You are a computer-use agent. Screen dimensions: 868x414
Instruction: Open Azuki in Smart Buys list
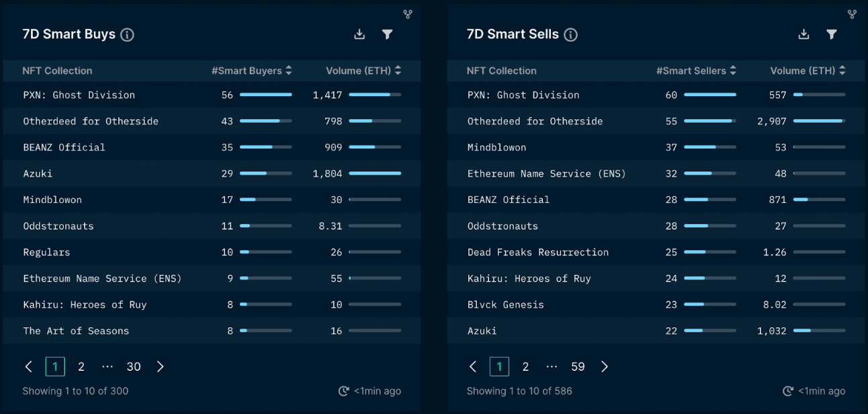click(x=38, y=173)
